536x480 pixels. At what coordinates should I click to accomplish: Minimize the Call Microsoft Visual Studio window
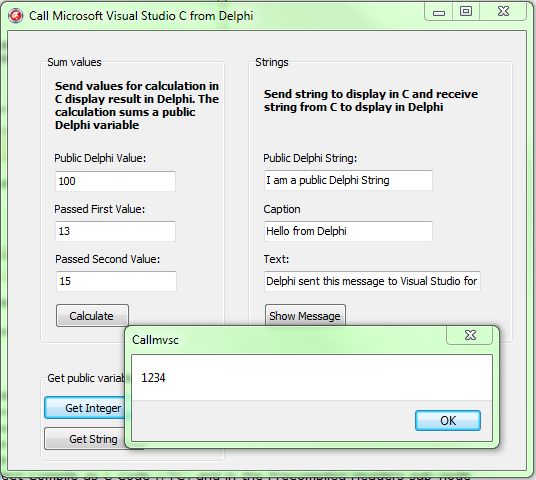point(439,12)
